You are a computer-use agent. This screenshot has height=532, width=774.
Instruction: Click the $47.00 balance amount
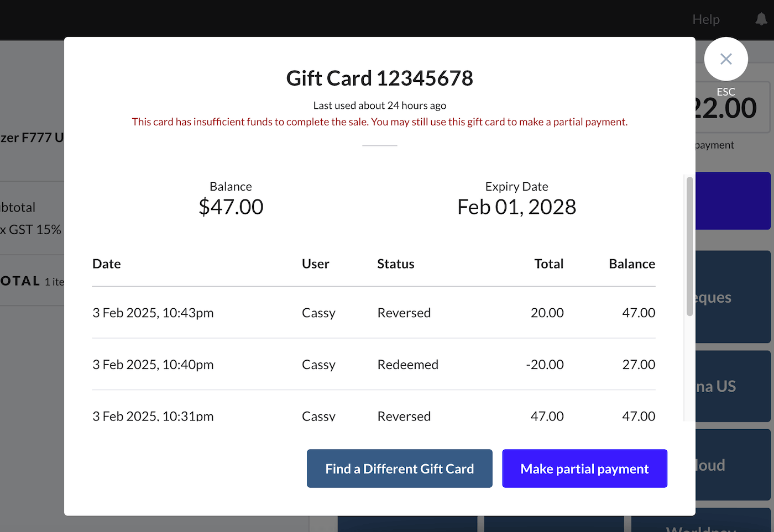[231, 207]
